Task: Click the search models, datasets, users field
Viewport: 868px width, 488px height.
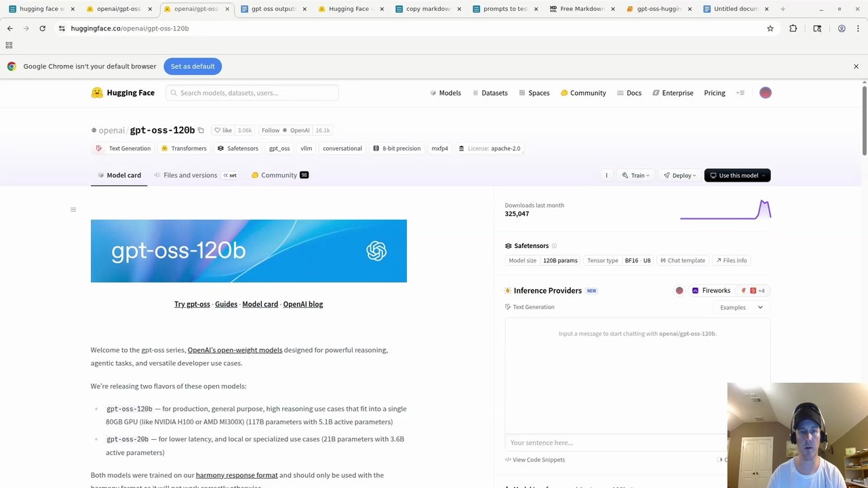Action: pos(252,93)
